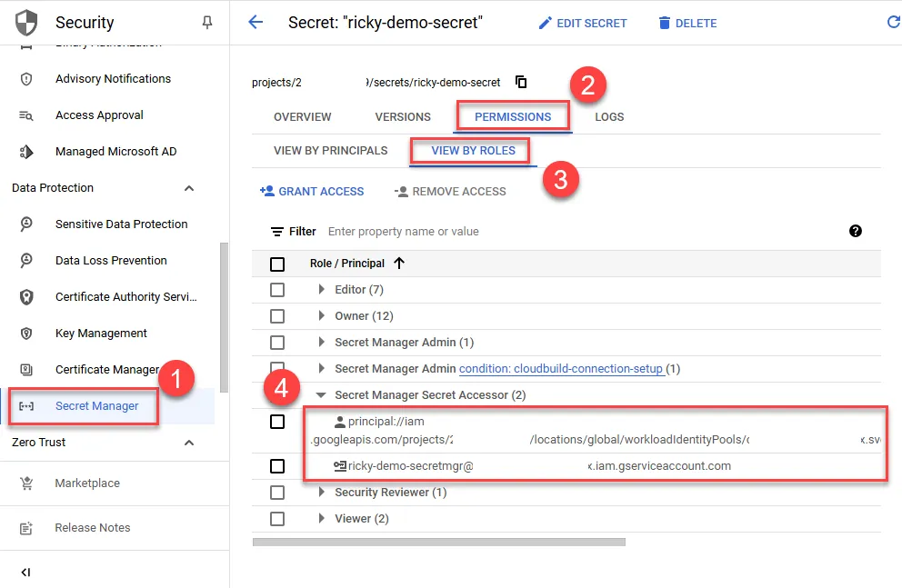Check the principal://iam row checkbox
Viewport: 902px width, 588px height.
[277, 422]
